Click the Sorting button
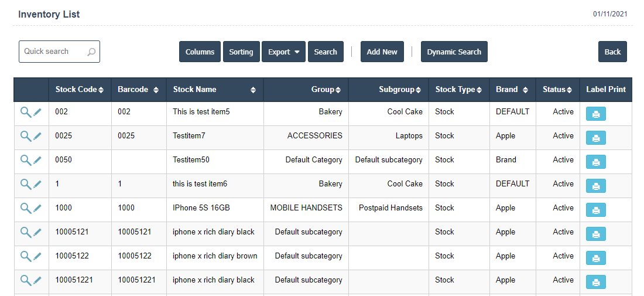This screenshot has height=296, width=644. coord(241,52)
